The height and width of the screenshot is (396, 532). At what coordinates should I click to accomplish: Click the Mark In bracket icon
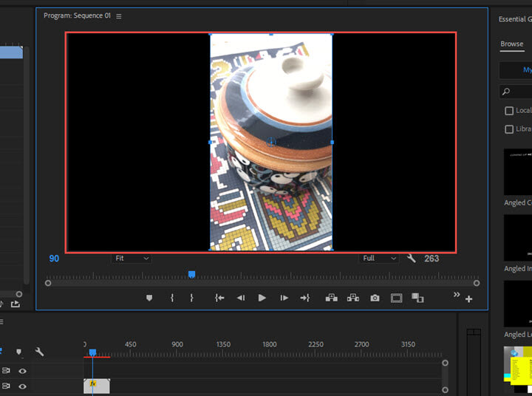[172, 298]
